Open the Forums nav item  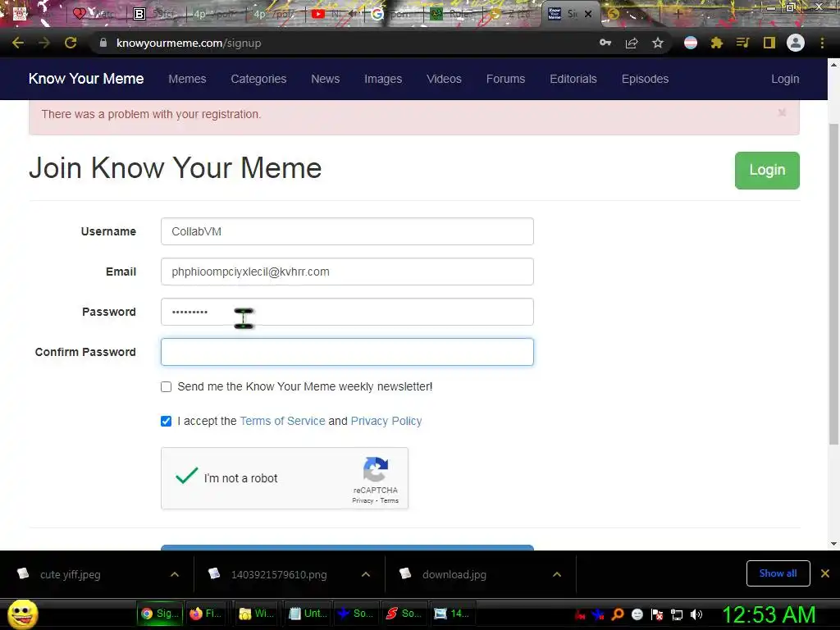pos(505,79)
